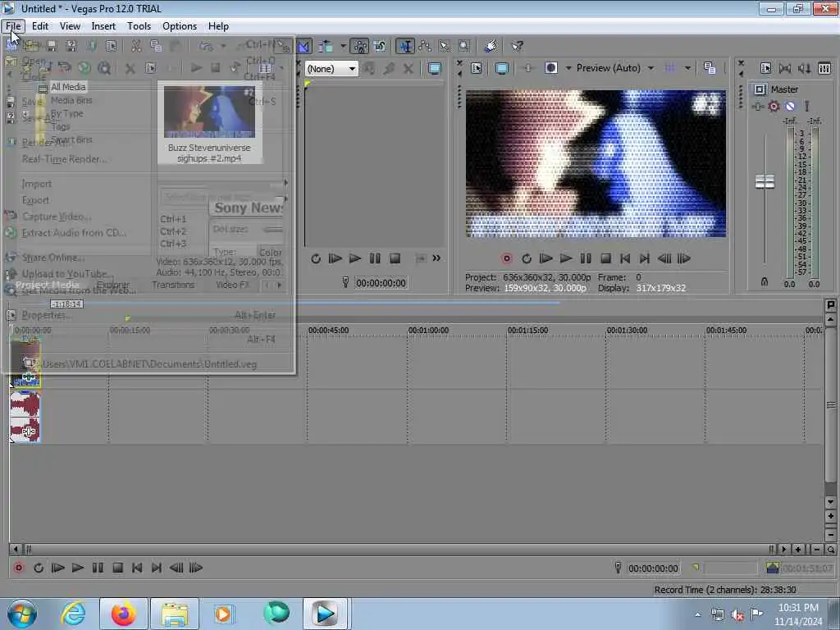Click play in bottom timeline transport

[78, 568]
